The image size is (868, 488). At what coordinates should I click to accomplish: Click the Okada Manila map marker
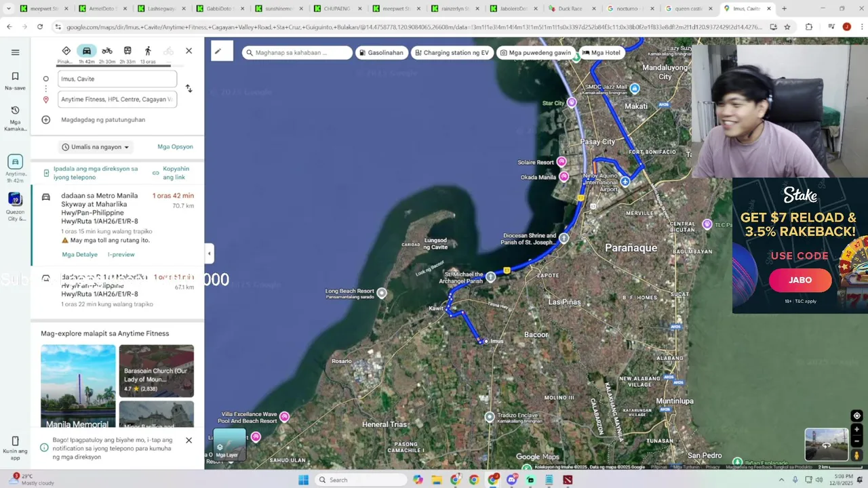(x=564, y=176)
